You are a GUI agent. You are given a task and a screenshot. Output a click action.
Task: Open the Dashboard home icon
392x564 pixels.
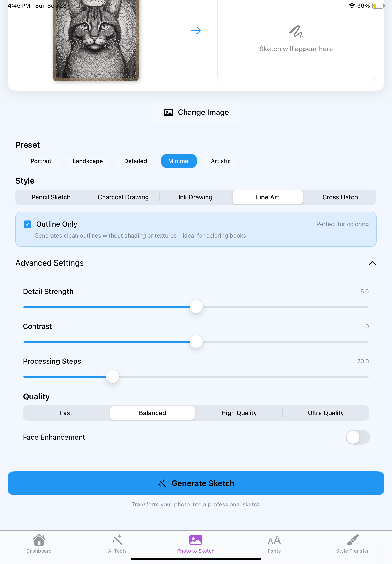pos(39,540)
